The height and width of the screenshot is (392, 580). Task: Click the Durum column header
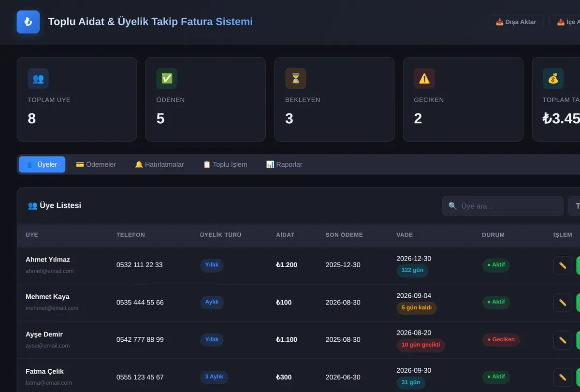tap(493, 235)
